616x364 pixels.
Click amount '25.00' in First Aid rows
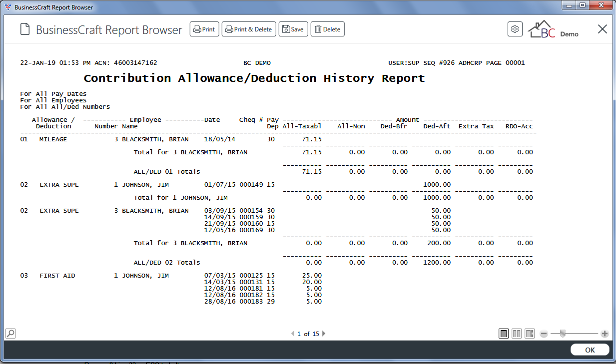click(x=312, y=276)
